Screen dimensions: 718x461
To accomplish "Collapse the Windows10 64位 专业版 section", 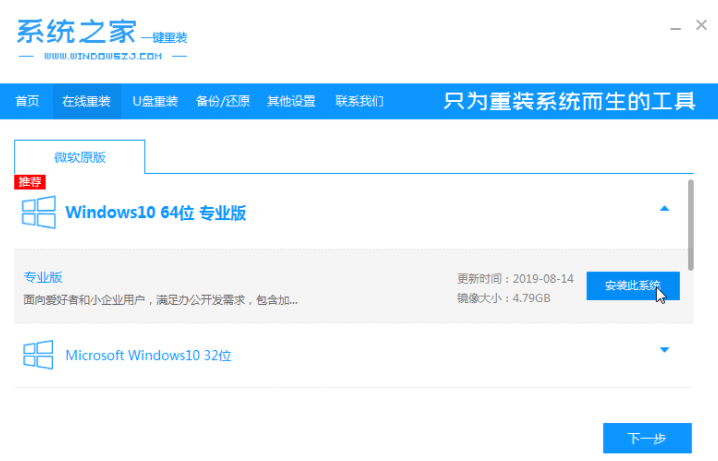I will (x=664, y=208).
